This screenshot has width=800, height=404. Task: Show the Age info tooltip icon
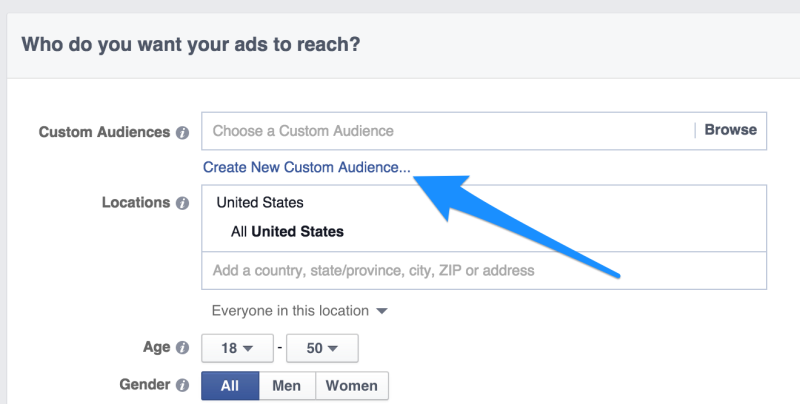point(182,348)
